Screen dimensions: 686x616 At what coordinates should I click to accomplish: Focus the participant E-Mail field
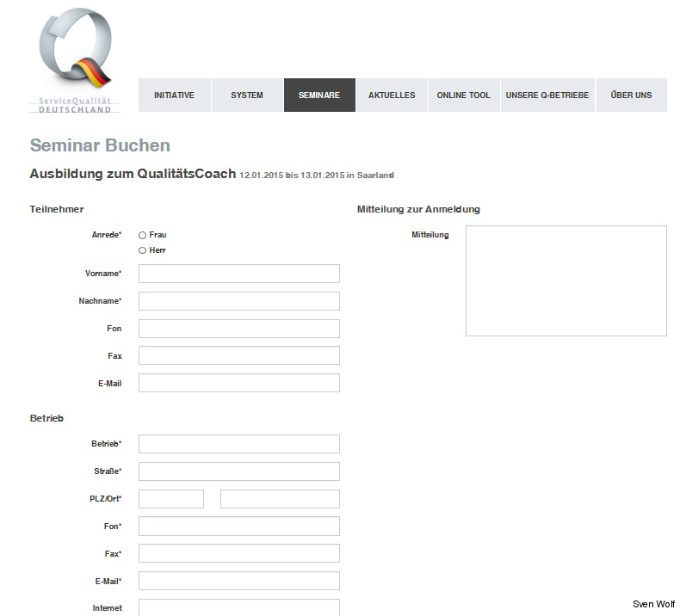tap(238, 383)
